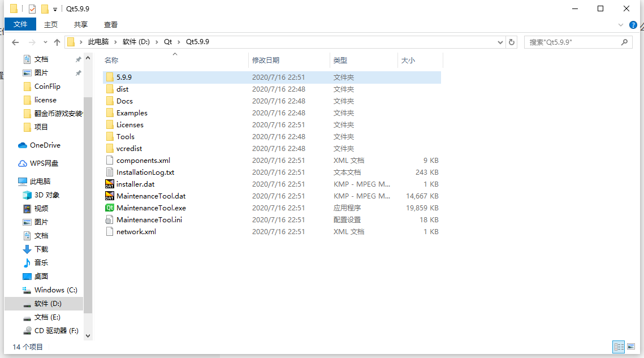This screenshot has width=644, height=358.
Task: Expand the ribbon chevron
Action: pyautogui.click(x=621, y=25)
